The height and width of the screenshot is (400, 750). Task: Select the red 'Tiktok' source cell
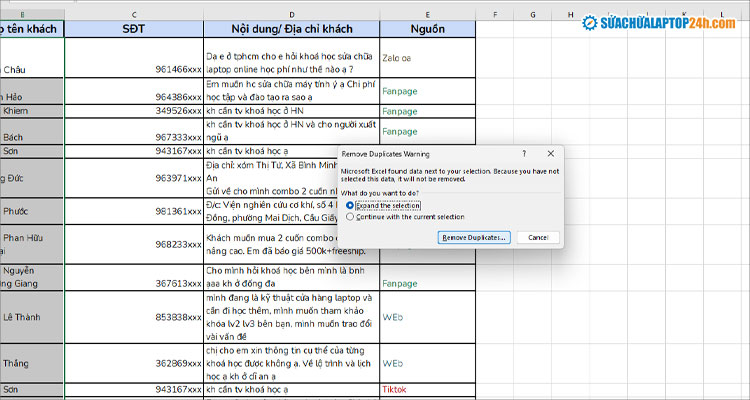pos(427,388)
